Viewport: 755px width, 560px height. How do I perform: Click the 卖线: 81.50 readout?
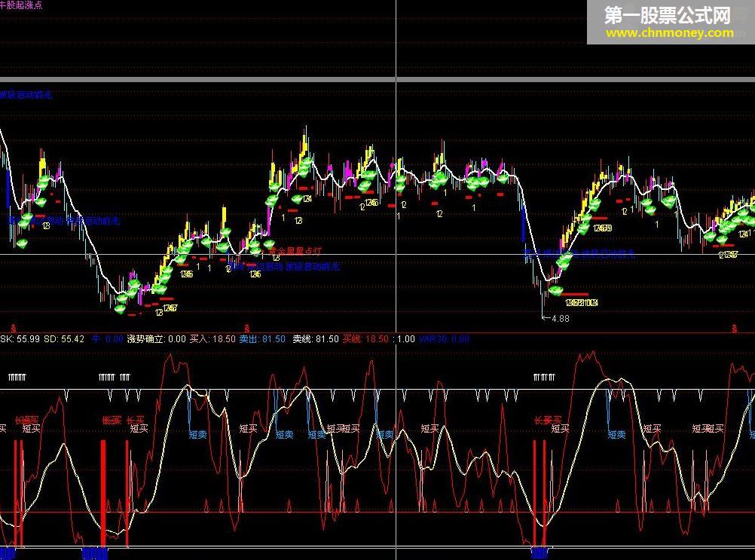pyautogui.click(x=316, y=339)
